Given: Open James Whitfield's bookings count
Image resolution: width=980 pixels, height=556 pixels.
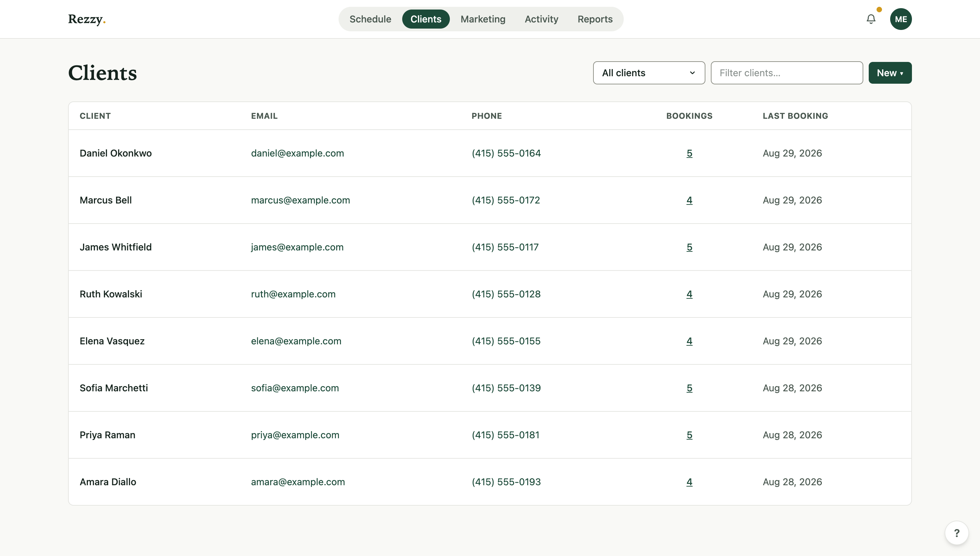Looking at the screenshot, I should coord(689,247).
